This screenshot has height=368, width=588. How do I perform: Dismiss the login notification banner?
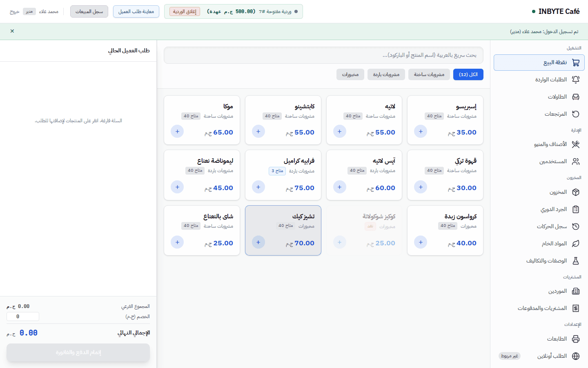12,31
